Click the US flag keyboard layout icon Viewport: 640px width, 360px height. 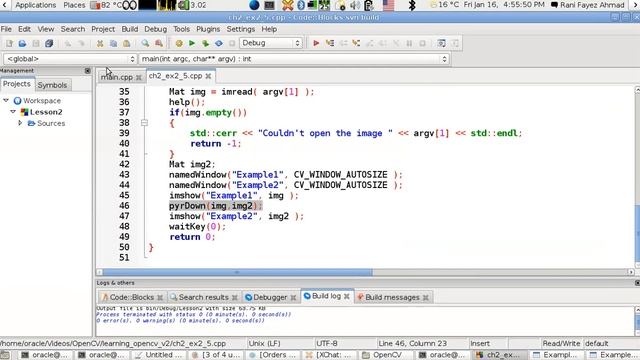point(388,5)
